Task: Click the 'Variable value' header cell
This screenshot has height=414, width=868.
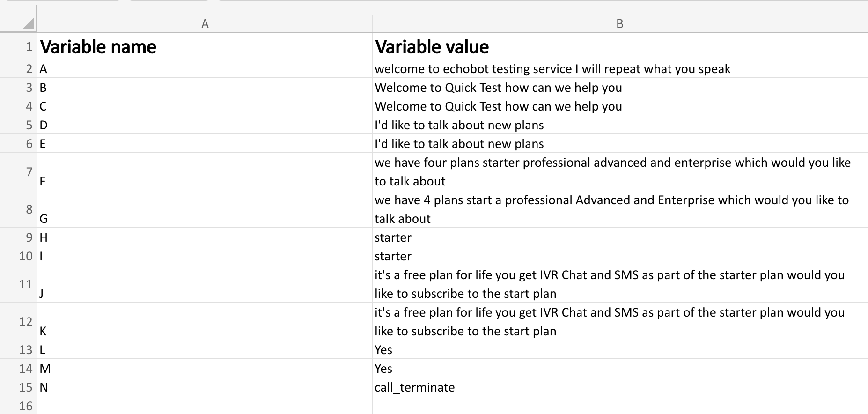Action: coord(619,46)
